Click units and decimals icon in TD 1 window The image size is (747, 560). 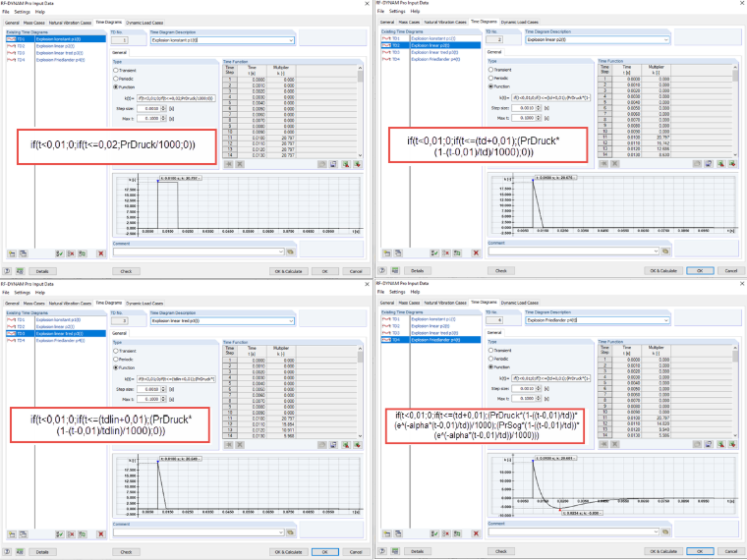(x=20, y=271)
